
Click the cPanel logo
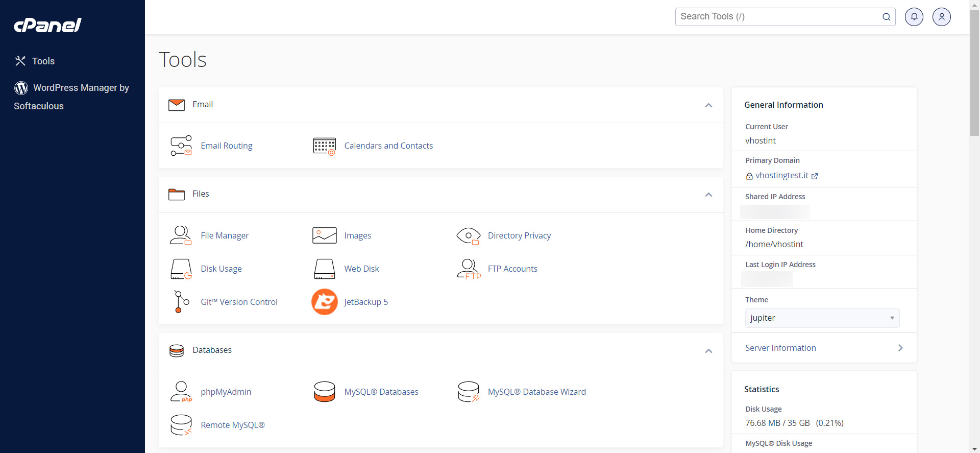pos(47,25)
